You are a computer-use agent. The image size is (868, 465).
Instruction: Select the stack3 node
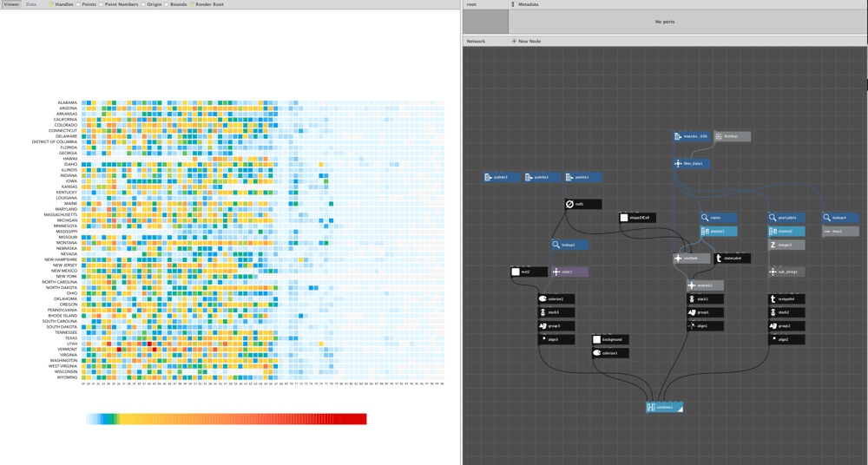[556, 313]
